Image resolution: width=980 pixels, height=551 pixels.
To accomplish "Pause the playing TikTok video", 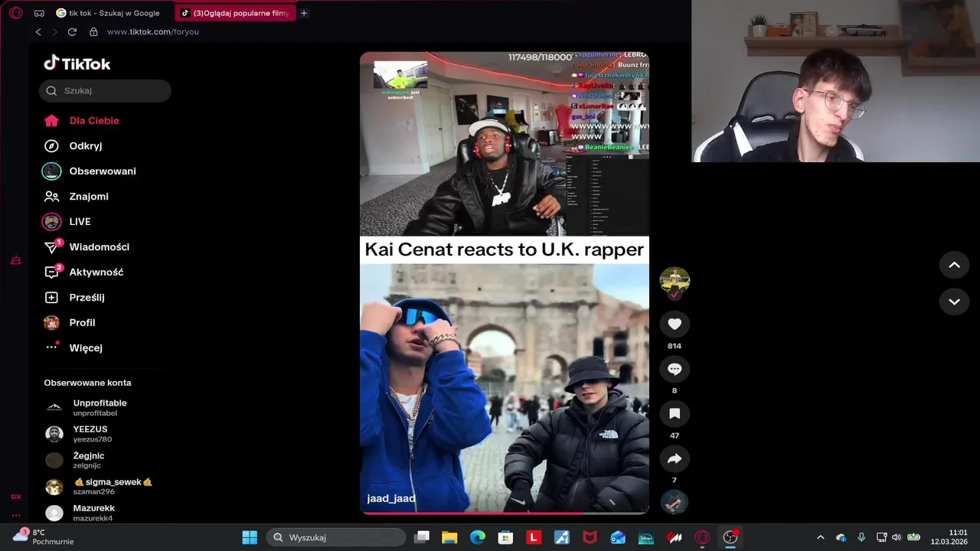I will (x=505, y=283).
